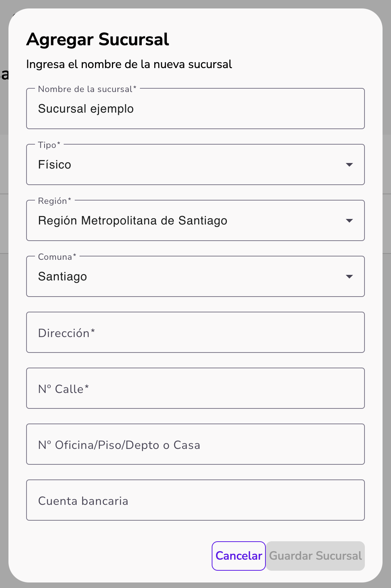
Task: Click the selected Comuna value "Santiago"
Action: coord(63,276)
